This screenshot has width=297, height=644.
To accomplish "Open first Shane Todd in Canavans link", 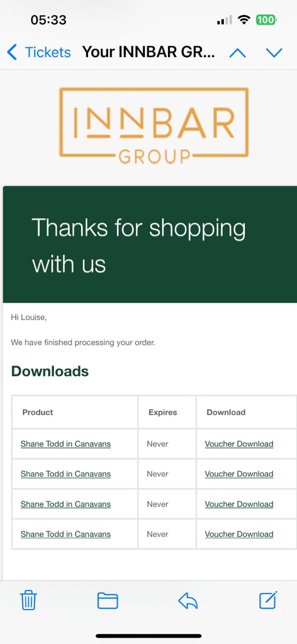I will pyautogui.click(x=65, y=444).
